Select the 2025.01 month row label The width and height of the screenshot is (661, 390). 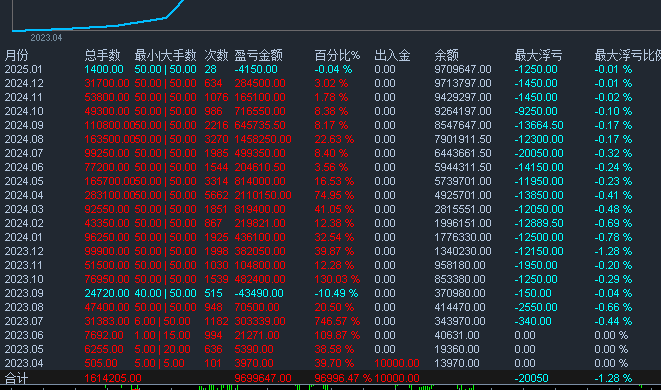24,69
